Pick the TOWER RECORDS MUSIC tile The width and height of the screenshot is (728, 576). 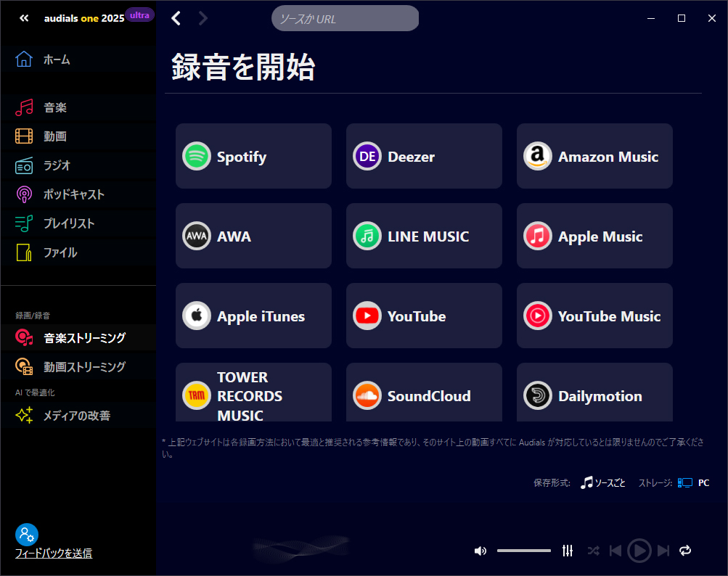pyautogui.click(x=253, y=392)
